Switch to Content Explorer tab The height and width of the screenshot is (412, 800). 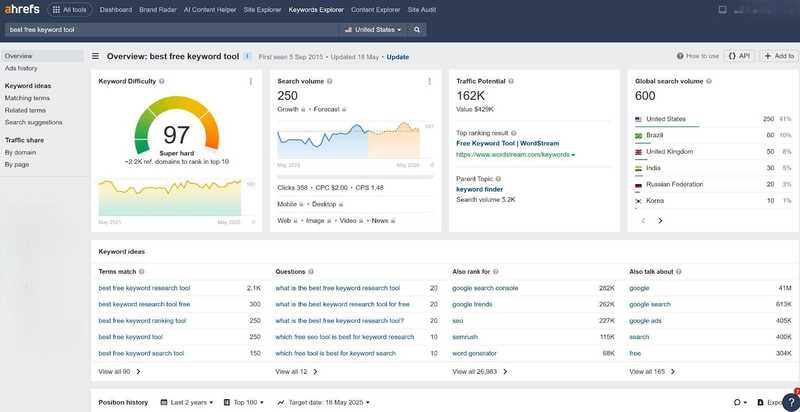pyautogui.click(x=376, y=10)
